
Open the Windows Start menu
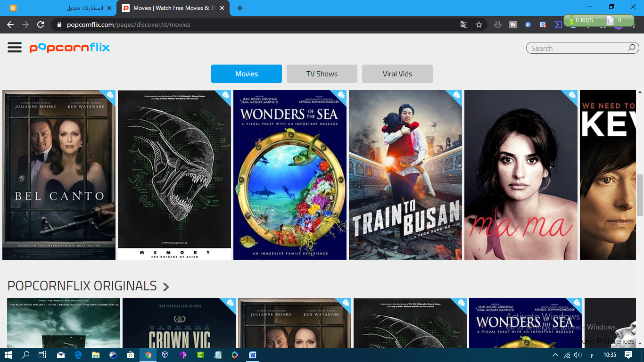(9, 355)
